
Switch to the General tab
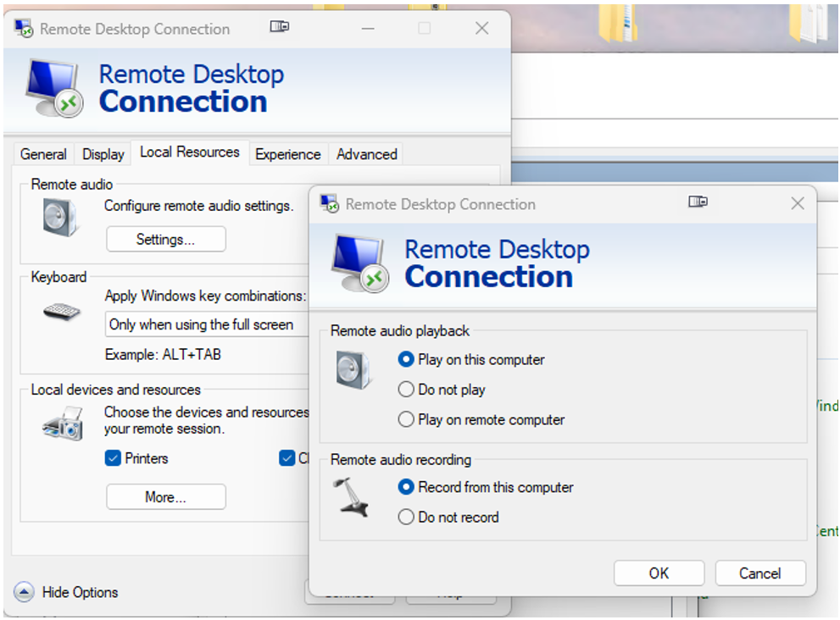pyautogui.click(x=43, y=154)
